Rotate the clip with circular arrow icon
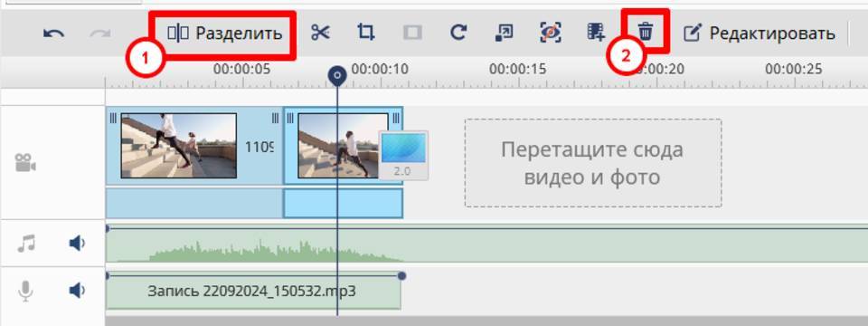868x326 pixels. coord(458,33)
